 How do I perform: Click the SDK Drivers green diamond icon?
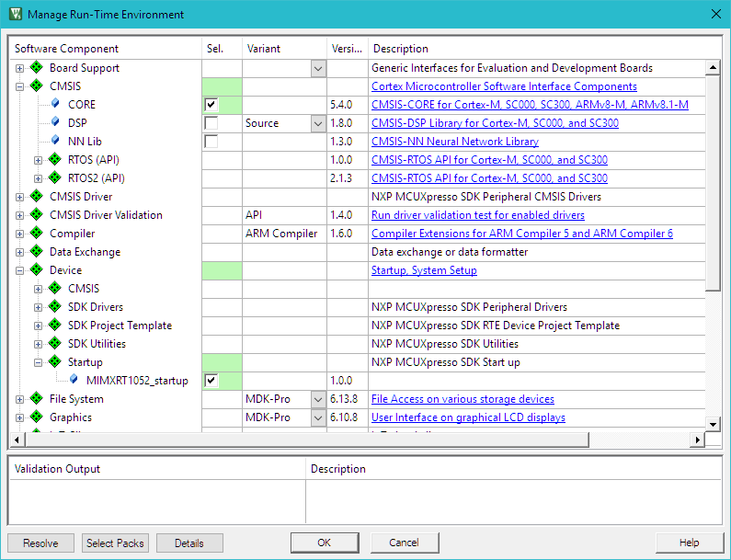pos(55,306)
